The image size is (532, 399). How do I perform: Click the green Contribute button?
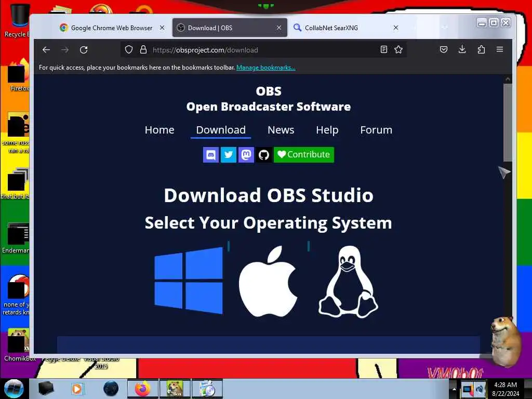[x=303, y=155]
